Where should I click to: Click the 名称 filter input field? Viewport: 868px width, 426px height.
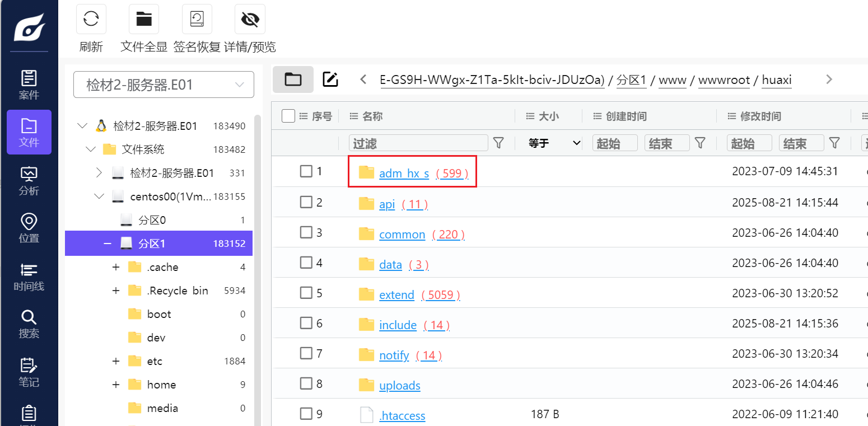(418, 143)
